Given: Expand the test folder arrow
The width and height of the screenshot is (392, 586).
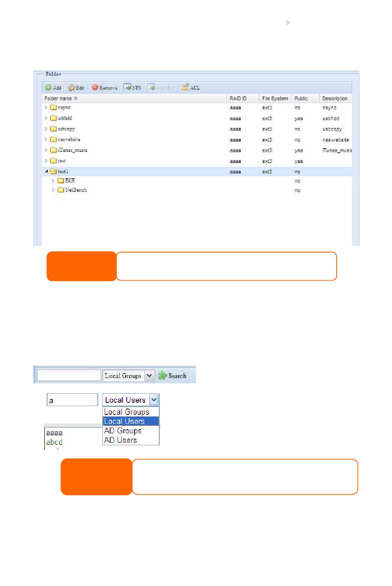Looking at the screenshot, I should coord(46,161).
